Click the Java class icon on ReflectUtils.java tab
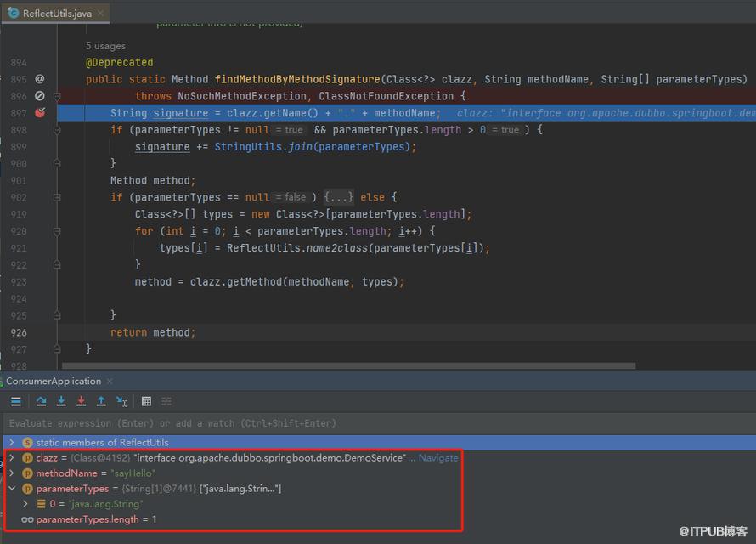This screenshot has width=756, height=544. (13, 13)
